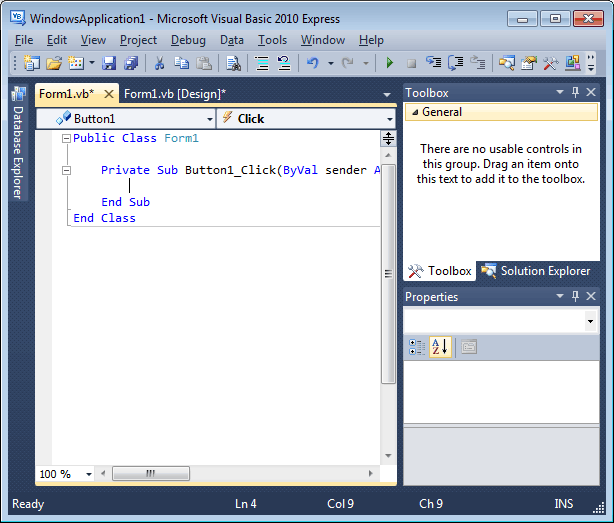
Task: Click the code editor vertical scrollbar thumb
Action: (x=388, y=274)
